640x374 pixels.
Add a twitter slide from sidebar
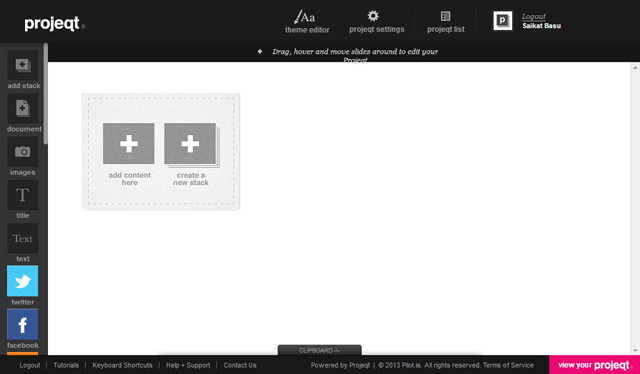tap(23, 281)
